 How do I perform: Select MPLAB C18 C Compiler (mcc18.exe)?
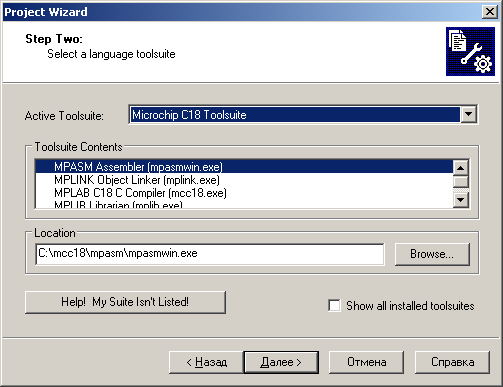tap(244, 193)
